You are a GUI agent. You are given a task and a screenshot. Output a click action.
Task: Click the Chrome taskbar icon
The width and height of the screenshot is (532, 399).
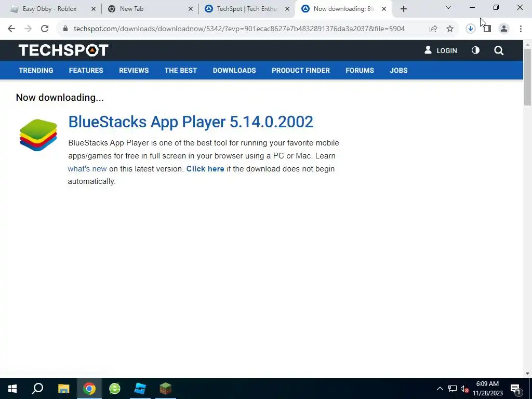pyautogui.click(x=89, y=389)
